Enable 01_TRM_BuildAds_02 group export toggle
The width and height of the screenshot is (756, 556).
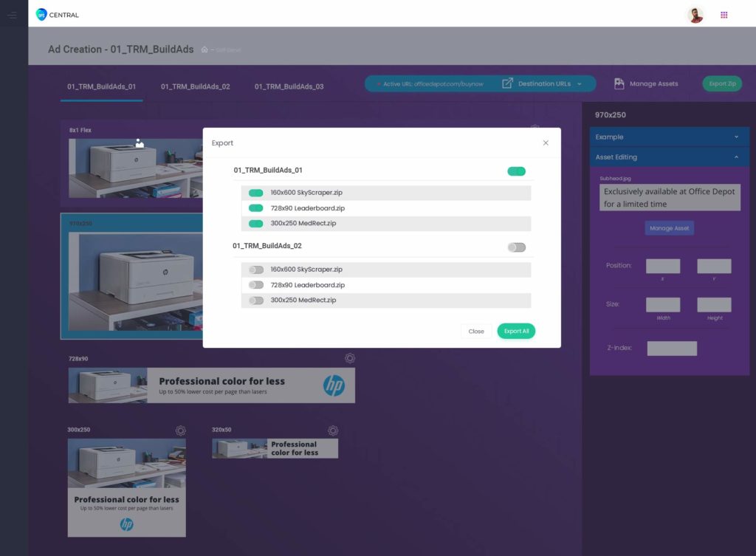[516, 247]
